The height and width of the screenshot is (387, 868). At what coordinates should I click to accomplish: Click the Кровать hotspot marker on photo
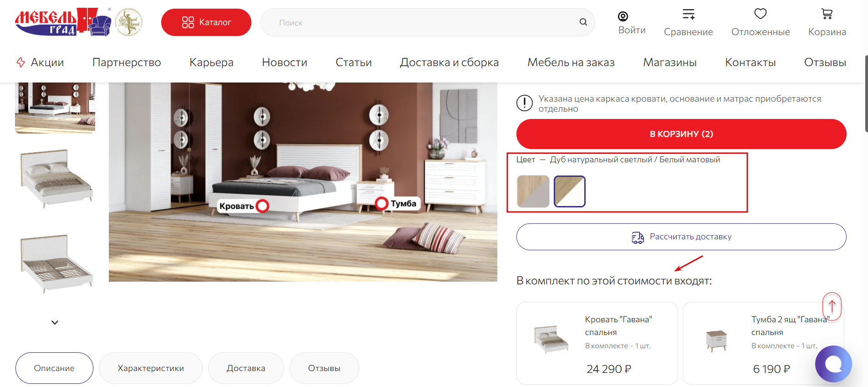pyautogui.click(x=262, y=206)
